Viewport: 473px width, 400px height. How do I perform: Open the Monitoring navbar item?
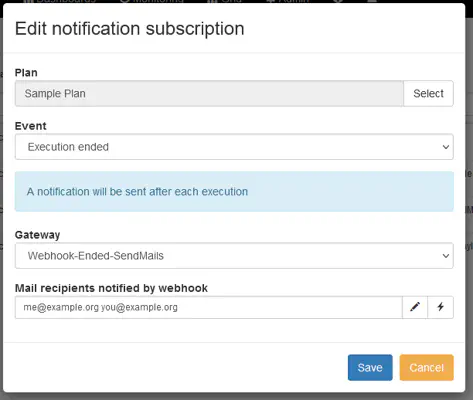(x=152, y=1)
